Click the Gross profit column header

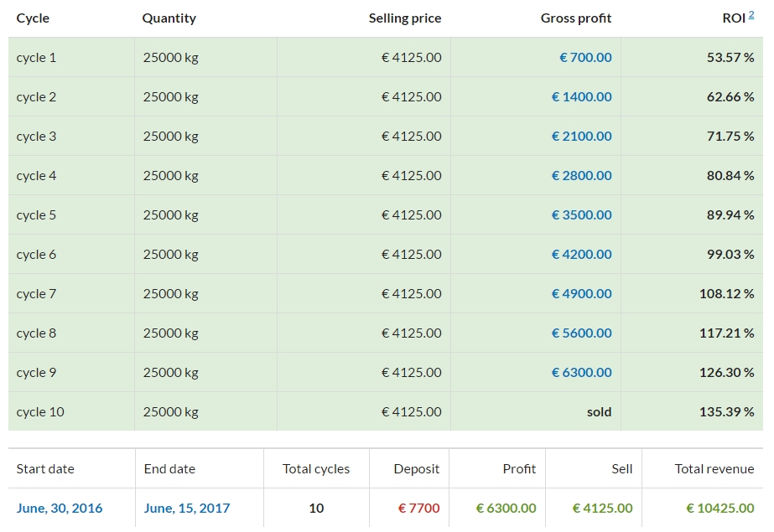576,18
